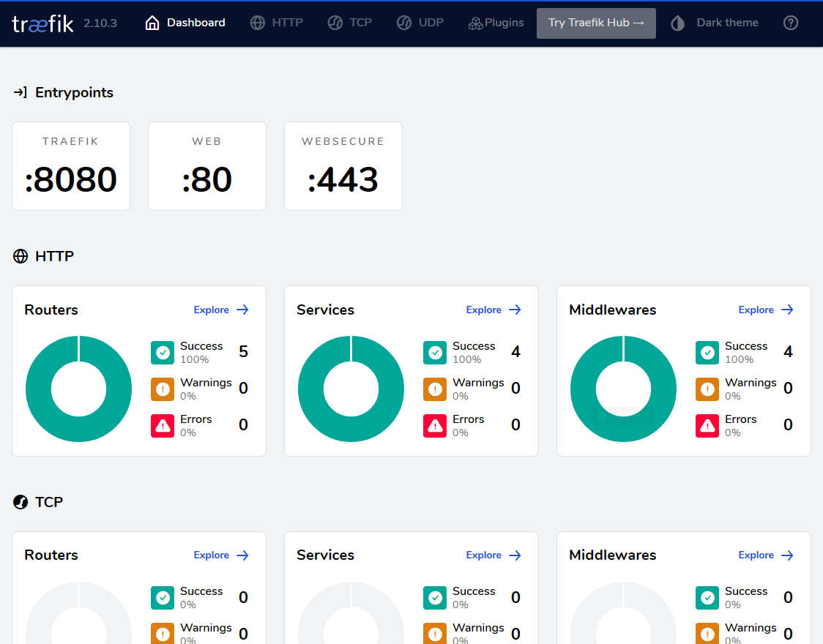This screenshot has width=823, height=644.
Task: Click TCP Middlewares Warnings icon
Action: coord(707,634)
